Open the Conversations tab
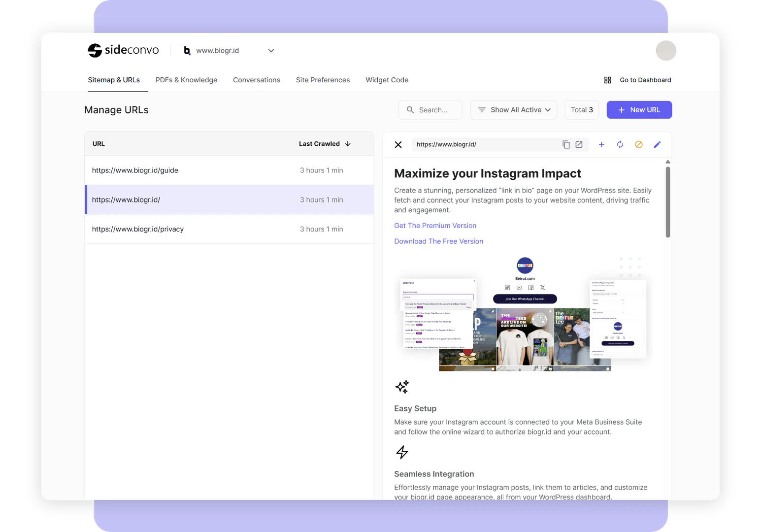Viewport: 760px width, 532px height. click(256, 80)
